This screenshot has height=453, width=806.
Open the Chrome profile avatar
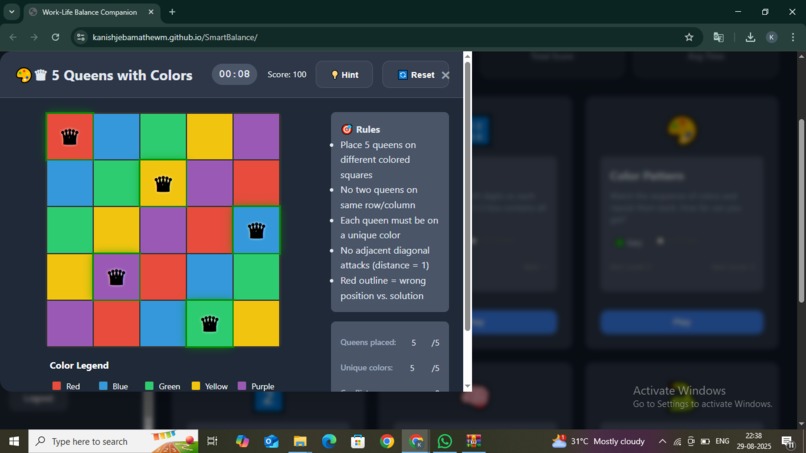(x=772, y=37)
